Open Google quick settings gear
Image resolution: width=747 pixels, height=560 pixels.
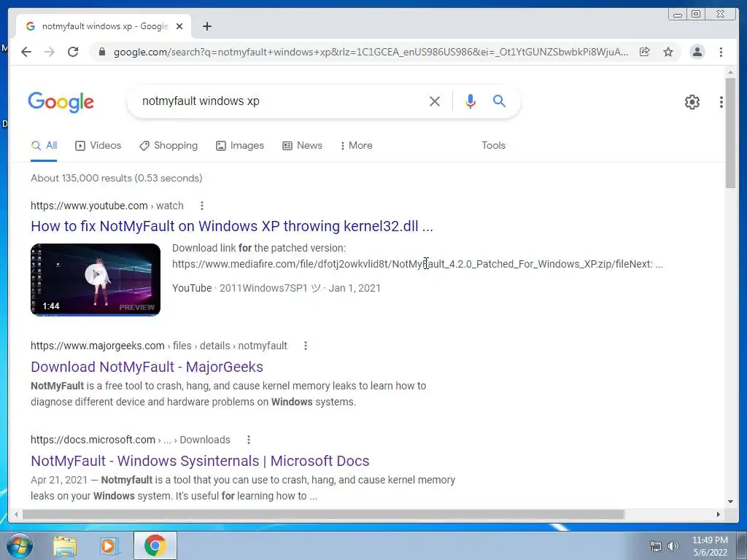(692, 102)
